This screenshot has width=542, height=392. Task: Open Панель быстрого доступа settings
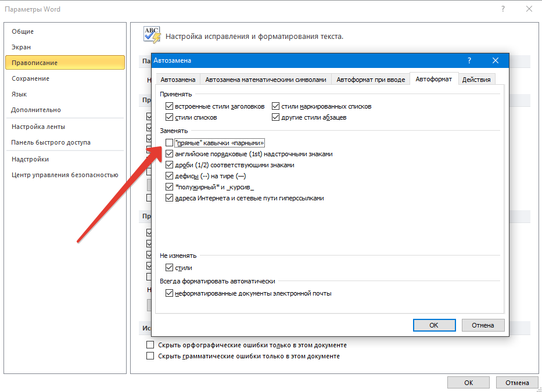tap(65, 142)
